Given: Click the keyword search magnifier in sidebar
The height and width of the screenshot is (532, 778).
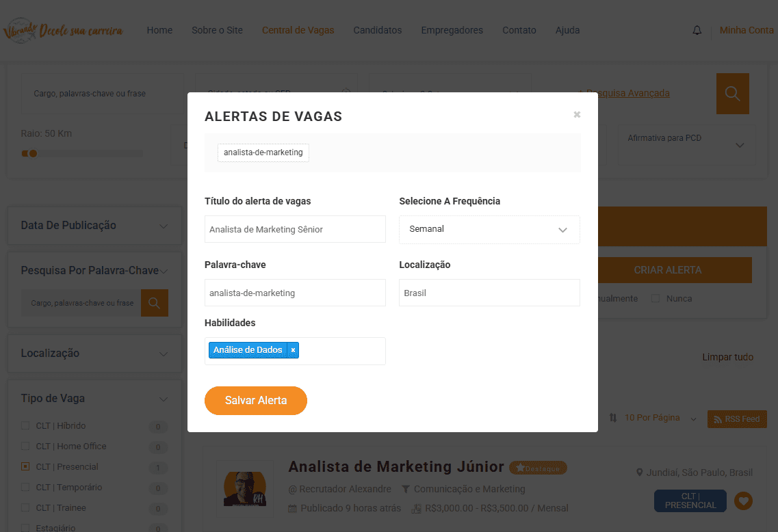Looking at the screenshot, I should coord(155,303).
